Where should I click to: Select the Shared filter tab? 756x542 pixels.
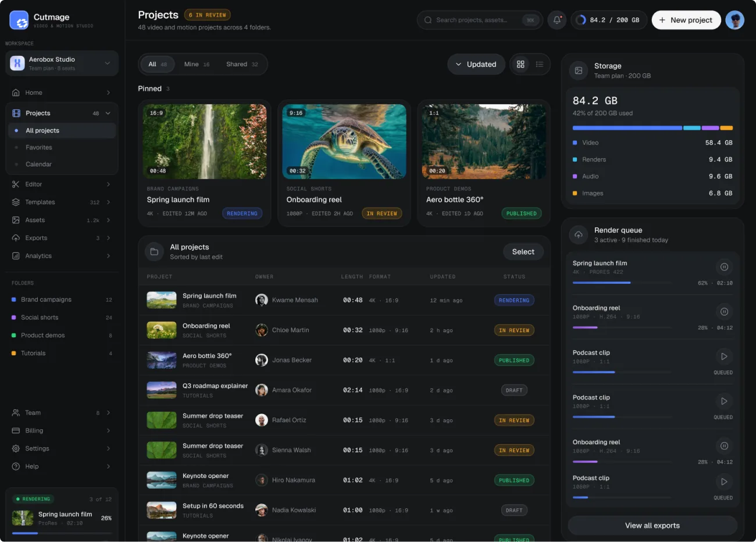pos(242,65)
